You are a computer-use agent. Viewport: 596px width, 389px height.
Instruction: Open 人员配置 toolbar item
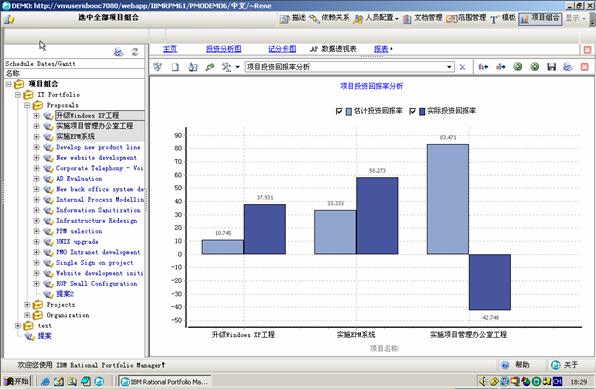point(375,18)
